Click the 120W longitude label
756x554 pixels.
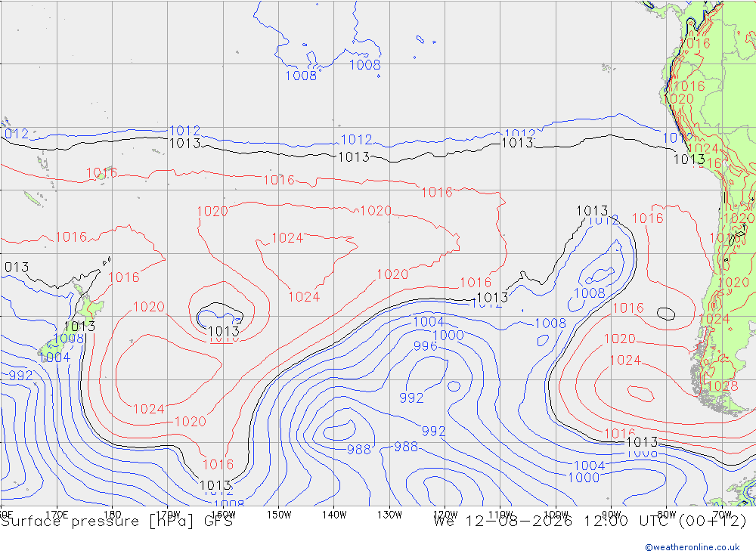(x=445, y=515)
